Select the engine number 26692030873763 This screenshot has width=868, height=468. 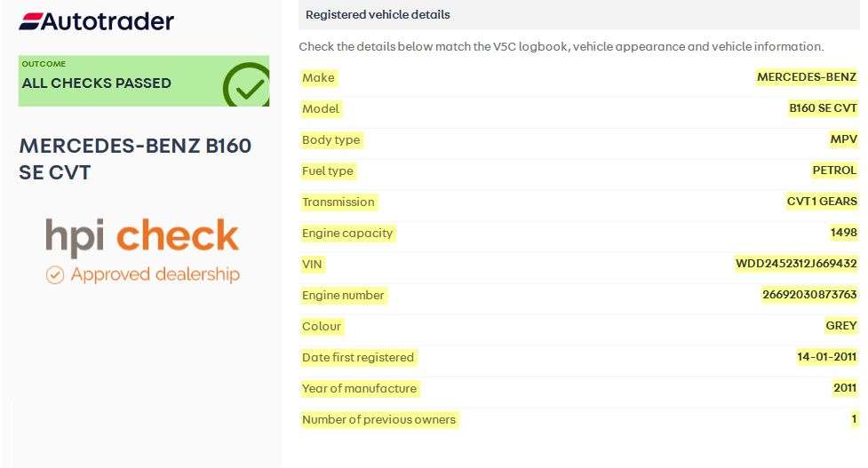809,295
